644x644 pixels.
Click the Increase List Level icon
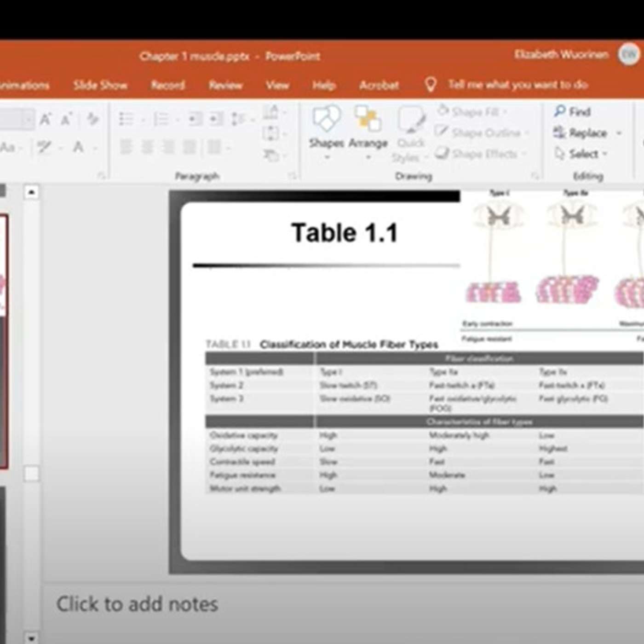(x=216, y=119)
